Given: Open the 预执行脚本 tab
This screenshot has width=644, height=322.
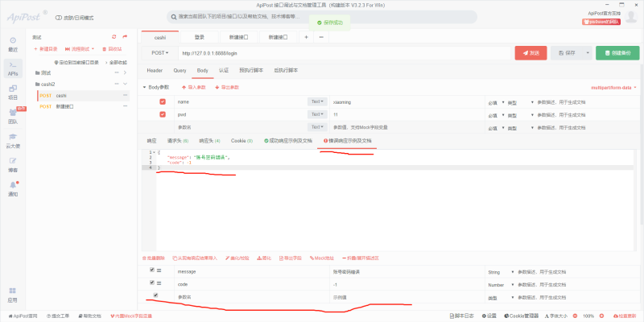Looking at the screenshot, I should click(251, 71).
